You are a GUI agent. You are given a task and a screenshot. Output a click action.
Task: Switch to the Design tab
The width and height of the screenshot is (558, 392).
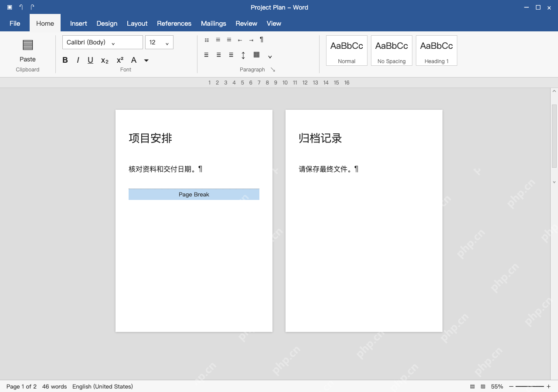point(107,24)
